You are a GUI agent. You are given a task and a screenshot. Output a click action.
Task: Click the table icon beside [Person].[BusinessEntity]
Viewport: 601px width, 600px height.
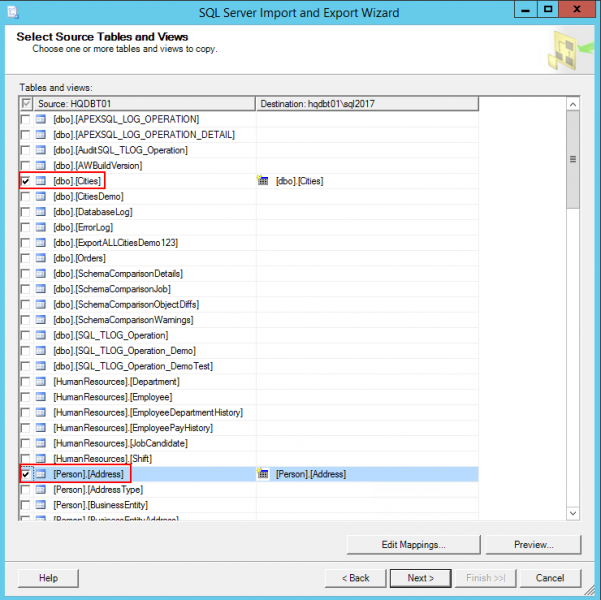point(41,505)
